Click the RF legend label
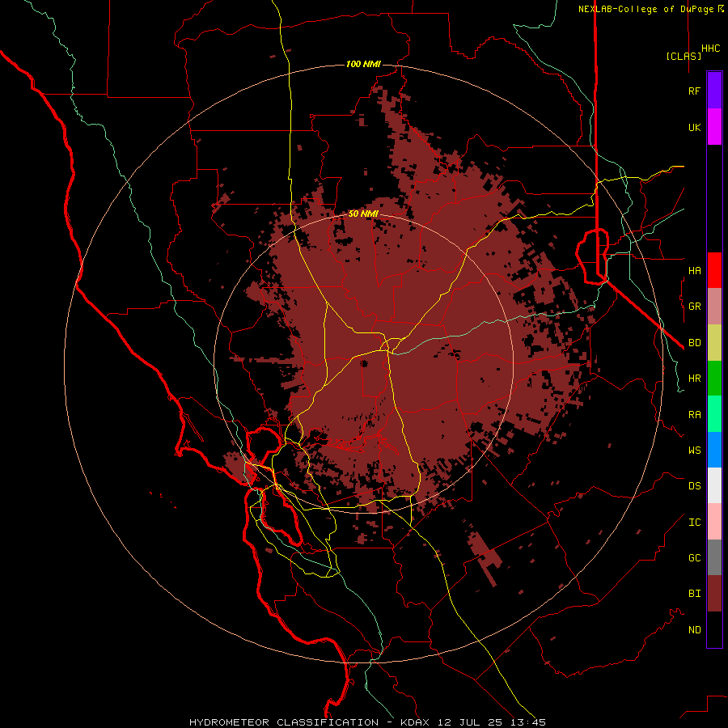The width and height of the screenshot is (728, 728). click(694, 91)
